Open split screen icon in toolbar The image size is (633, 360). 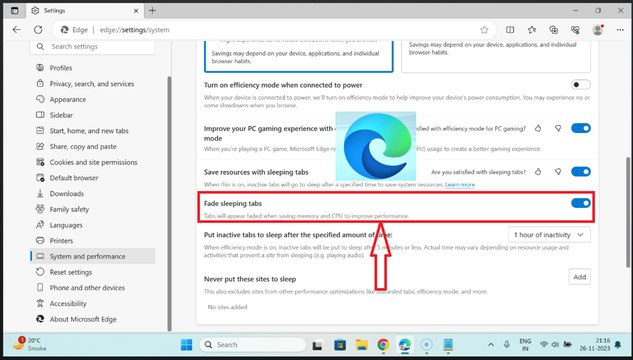tap(510, 29)
